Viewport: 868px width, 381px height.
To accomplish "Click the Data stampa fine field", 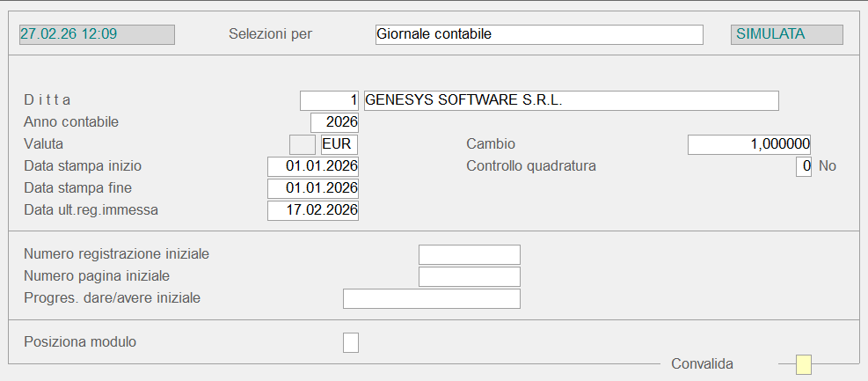I will coord(313,188).
